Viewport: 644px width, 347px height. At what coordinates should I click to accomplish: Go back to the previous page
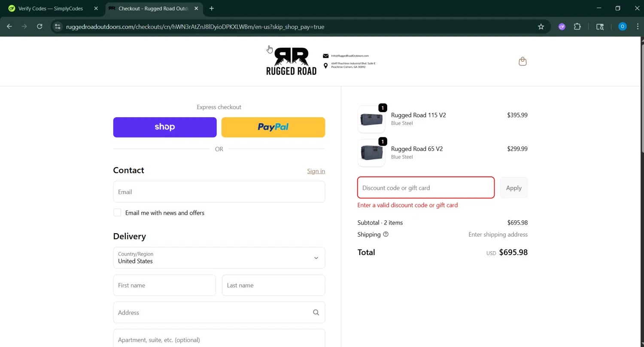[x=9, y=27]
